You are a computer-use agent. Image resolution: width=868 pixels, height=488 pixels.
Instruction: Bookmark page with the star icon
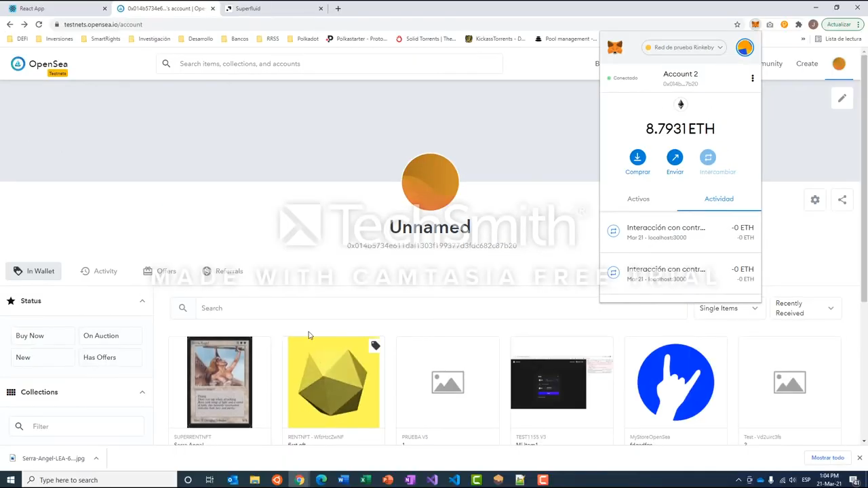point(737,24)
